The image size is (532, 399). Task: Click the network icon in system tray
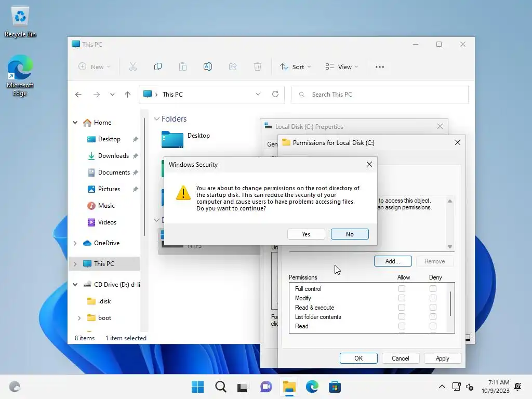[x=456, y=387]
